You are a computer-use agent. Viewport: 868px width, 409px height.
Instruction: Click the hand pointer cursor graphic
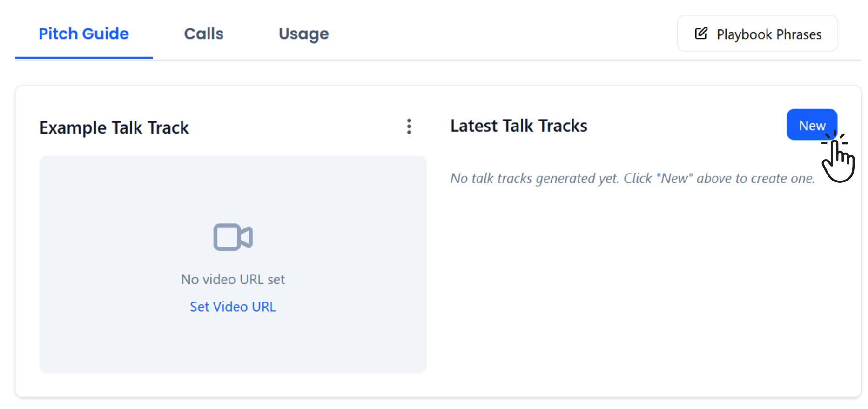pos(838,160)
